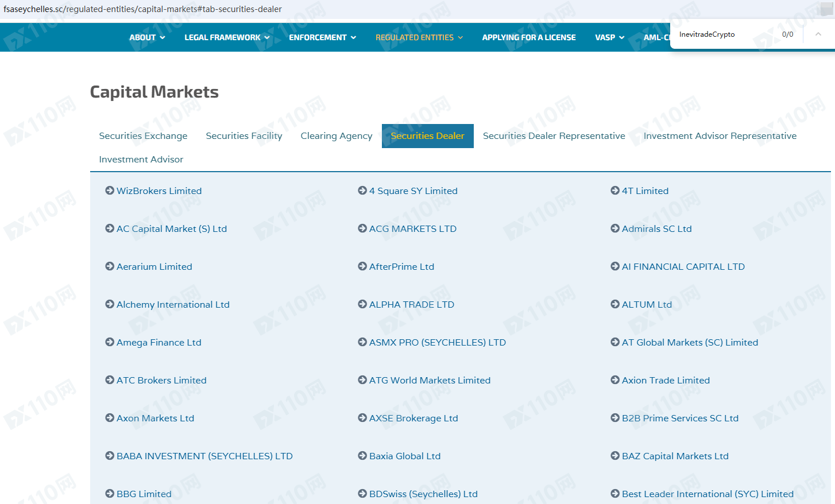
Task: Open the B2B Prime Services SC Ltd link
Action: [680, 418]
